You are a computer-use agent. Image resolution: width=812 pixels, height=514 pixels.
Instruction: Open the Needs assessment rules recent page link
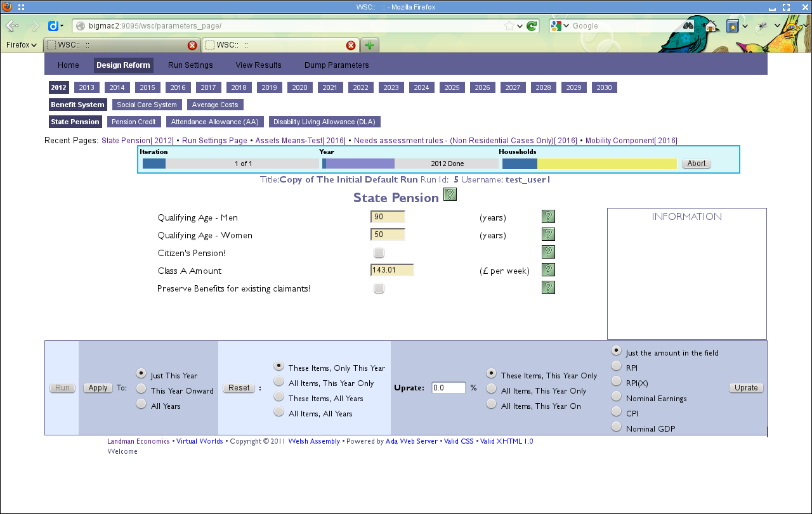pos(465,141)
